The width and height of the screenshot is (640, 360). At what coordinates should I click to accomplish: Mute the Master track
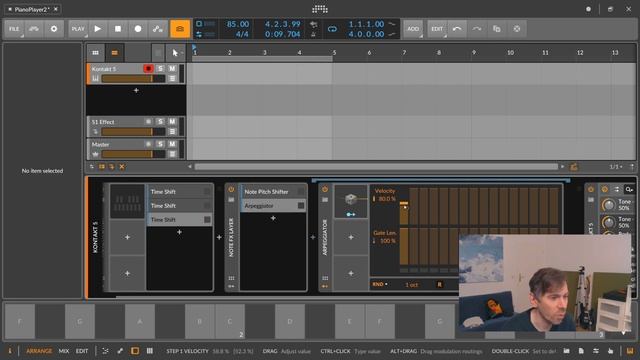(172, 144)
